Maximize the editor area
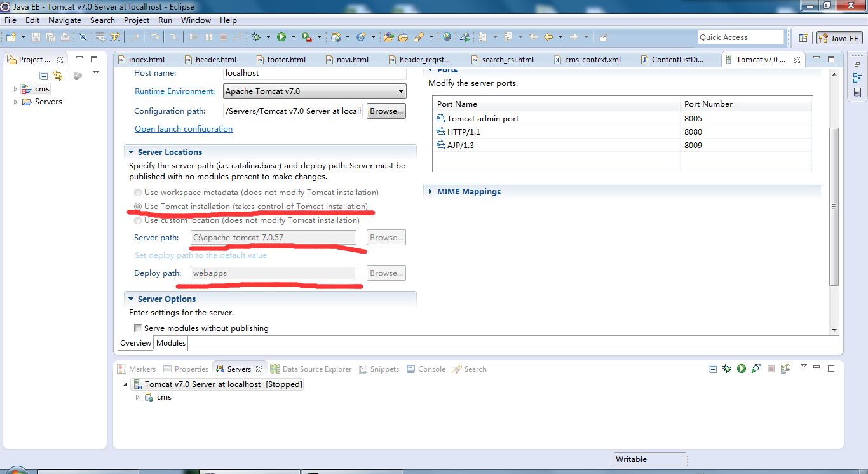This screenshot has height=474, width=868. coord(831,59)
